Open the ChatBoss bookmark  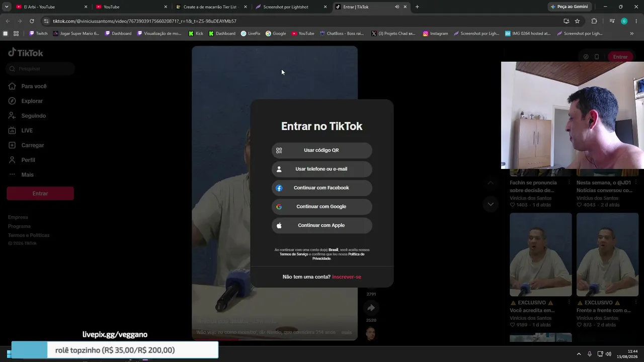click(x=342, y=34)
